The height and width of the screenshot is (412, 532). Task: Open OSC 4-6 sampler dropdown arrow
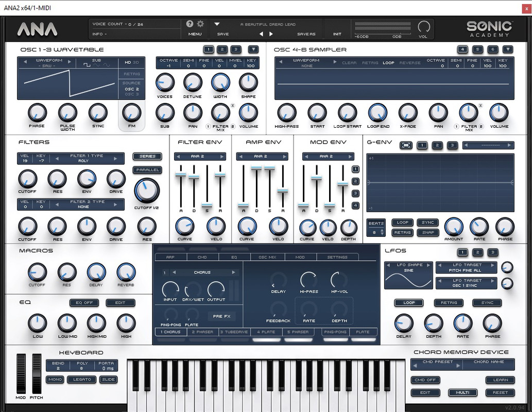tap(508, 49)
